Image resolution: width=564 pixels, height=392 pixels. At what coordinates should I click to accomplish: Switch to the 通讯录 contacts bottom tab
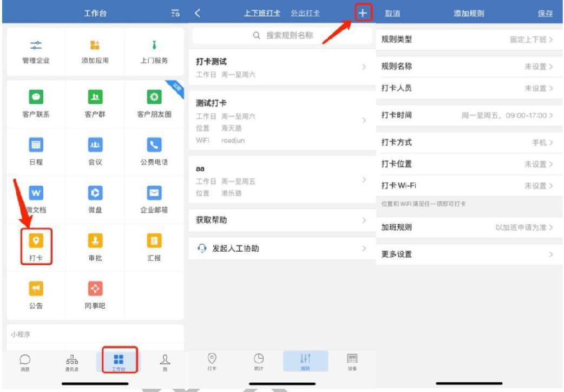click(x=72, y=362)
